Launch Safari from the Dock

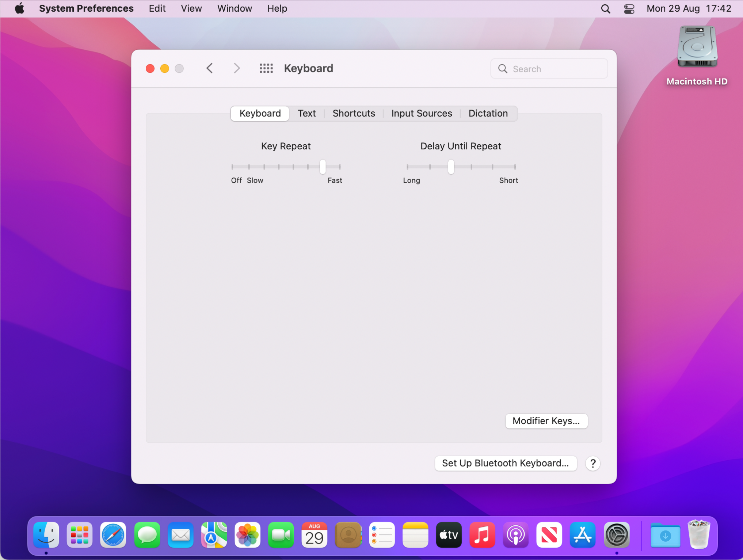pyautogui.click(x=113, y=535)
